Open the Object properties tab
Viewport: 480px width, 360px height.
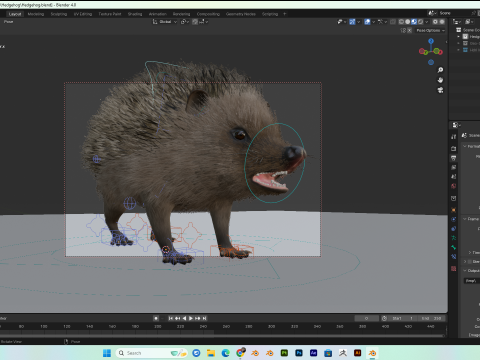point(454,210)
